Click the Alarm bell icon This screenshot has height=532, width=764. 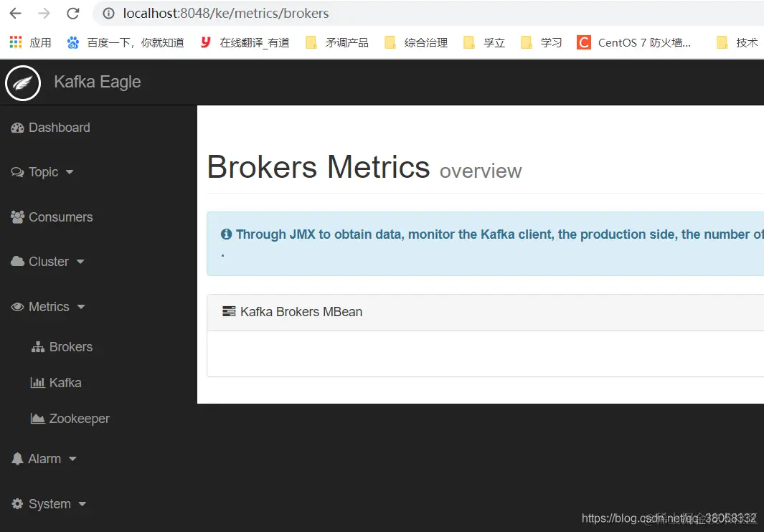17,458
